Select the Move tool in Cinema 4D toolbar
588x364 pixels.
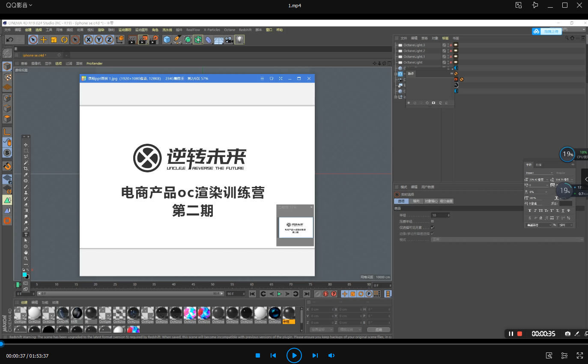click(43, 40)
